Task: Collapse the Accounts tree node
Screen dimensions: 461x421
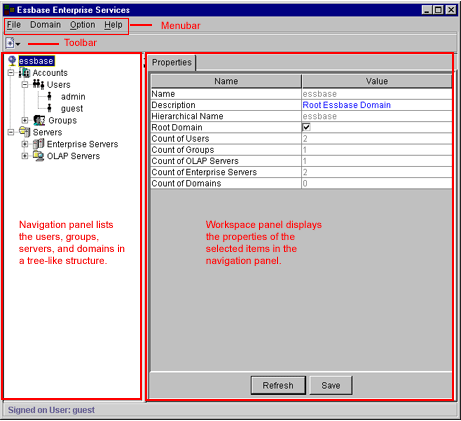Action: click(11, 72)
